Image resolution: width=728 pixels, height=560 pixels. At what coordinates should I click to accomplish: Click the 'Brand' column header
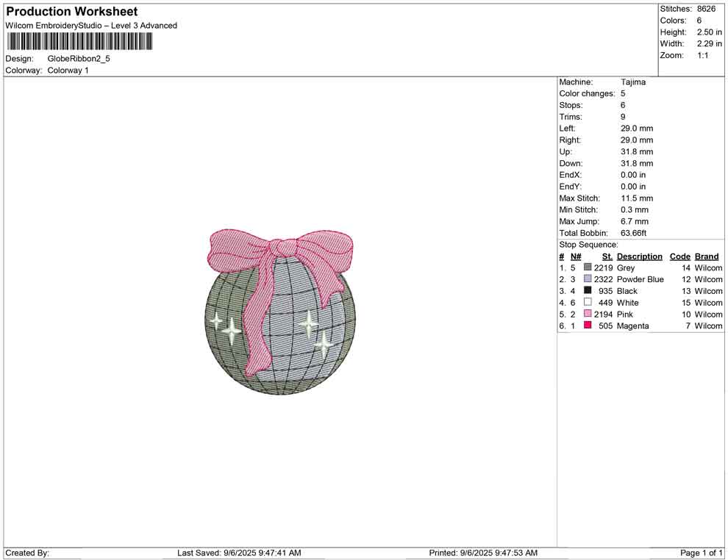707,256
